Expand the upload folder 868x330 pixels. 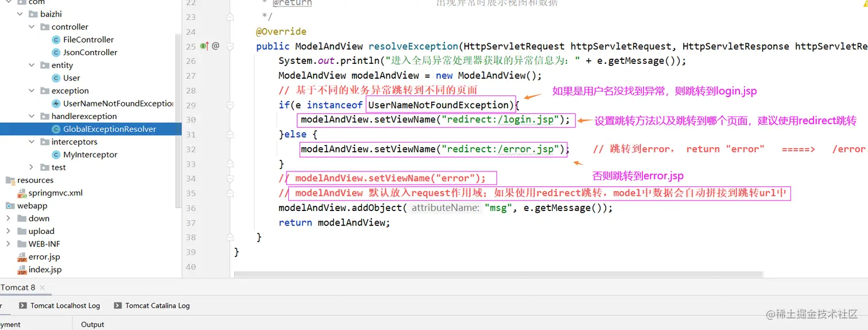coord(8,231)
